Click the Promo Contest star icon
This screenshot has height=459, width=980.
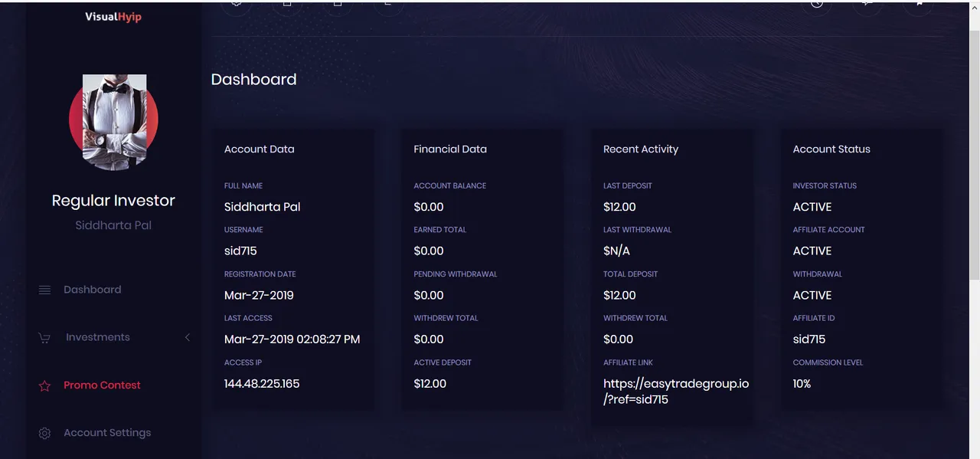44,385
